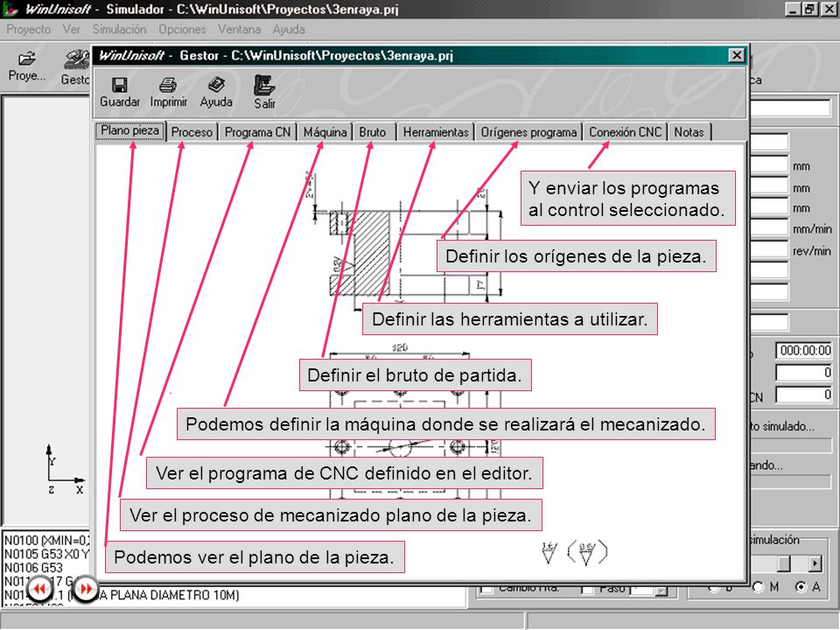This screenshot has width=840, height=630.
Task: Toggle the Paso checkbox
Action: [588, 589]
